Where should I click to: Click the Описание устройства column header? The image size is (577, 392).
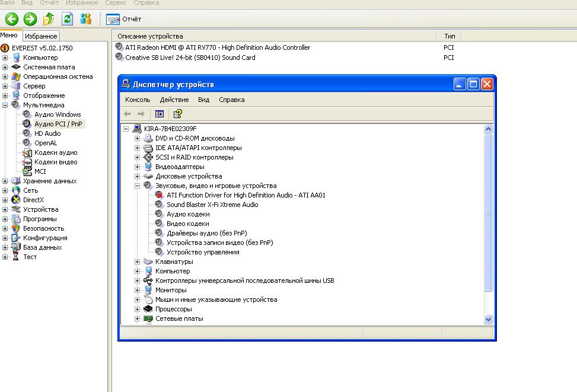coord(275,36)
